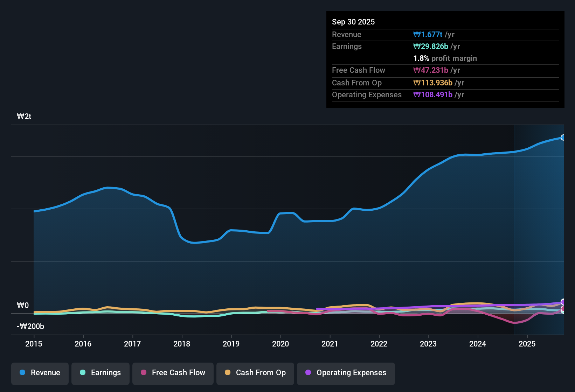Toggle the Revenue series visibility

[40, 373]
